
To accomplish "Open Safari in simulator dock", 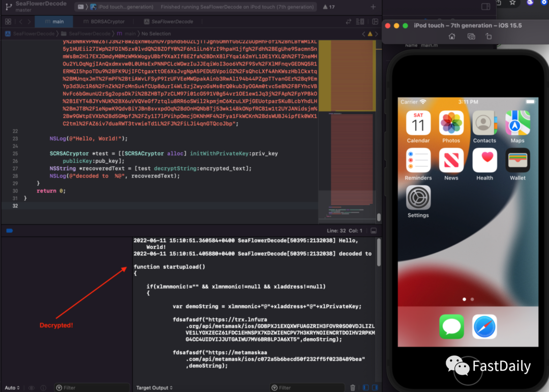I will (x=484, y=326).
